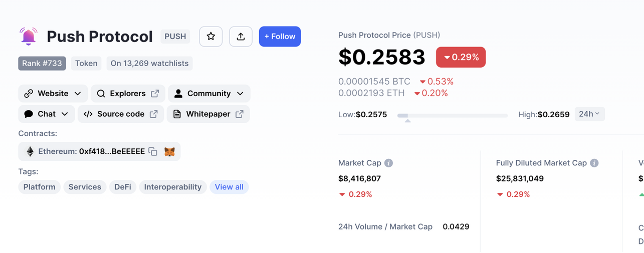Change the 24h price range selector
The image size is (644, 253).
589,114
